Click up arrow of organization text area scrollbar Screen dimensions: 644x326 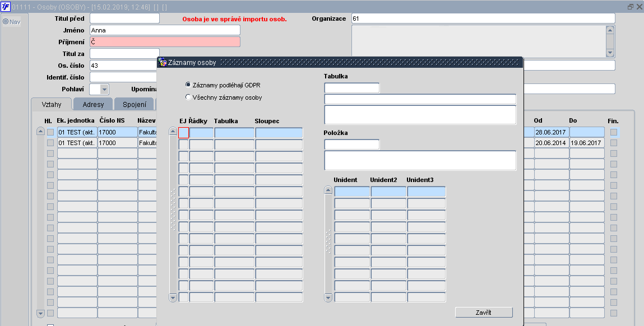[610, 30]
